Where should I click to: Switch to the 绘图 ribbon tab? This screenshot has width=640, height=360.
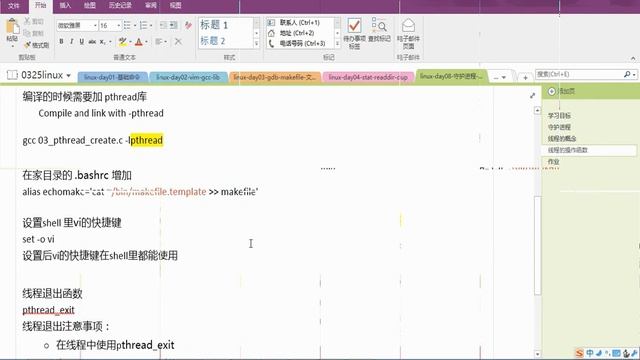89,5
